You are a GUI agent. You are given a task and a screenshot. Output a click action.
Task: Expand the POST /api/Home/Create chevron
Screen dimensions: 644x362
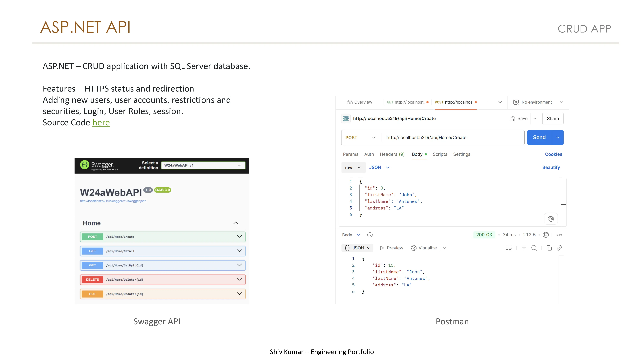pyautogui.click(x=240, y=237)
